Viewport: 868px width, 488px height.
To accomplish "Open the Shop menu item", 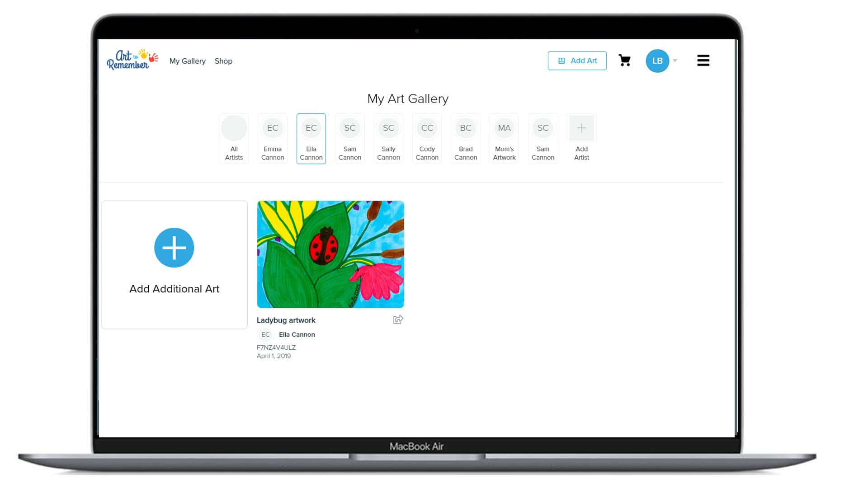I will pyautogui.click(x=223, y=61).
